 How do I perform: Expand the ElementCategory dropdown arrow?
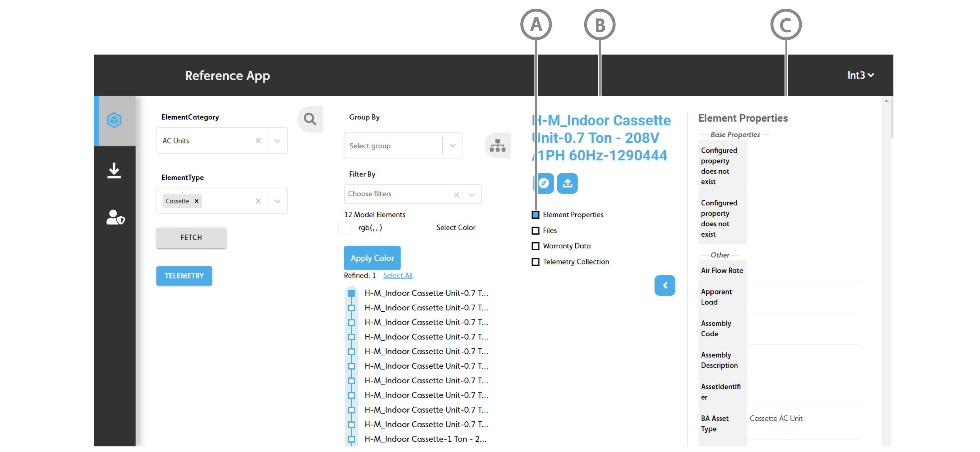pyautogui.click(x=277, y=141)
